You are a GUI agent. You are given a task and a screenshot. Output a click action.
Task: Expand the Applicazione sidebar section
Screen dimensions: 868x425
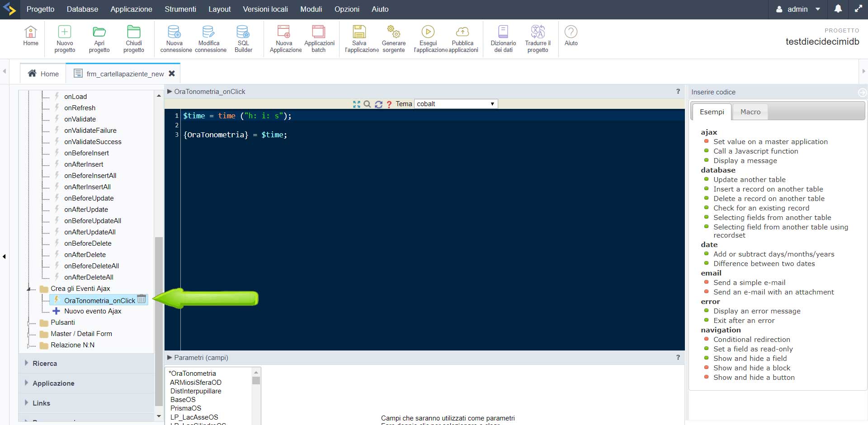pos(53,383)
